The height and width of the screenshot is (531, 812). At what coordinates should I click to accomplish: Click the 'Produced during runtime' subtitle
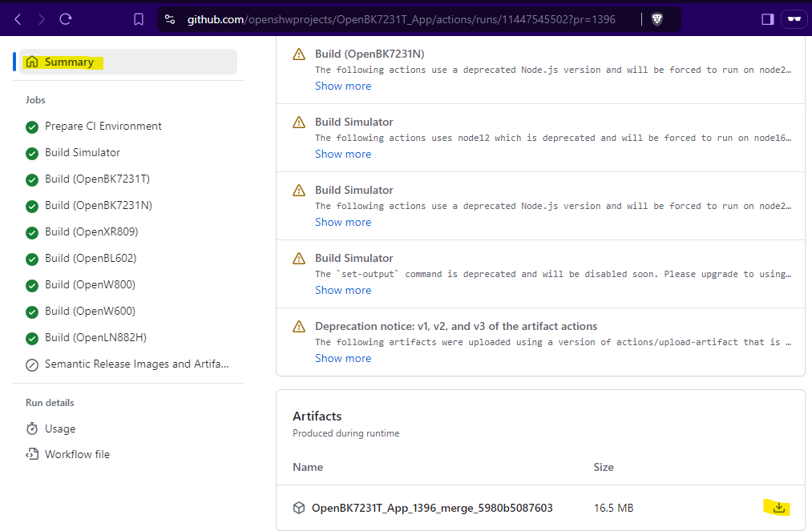[346, 433]
